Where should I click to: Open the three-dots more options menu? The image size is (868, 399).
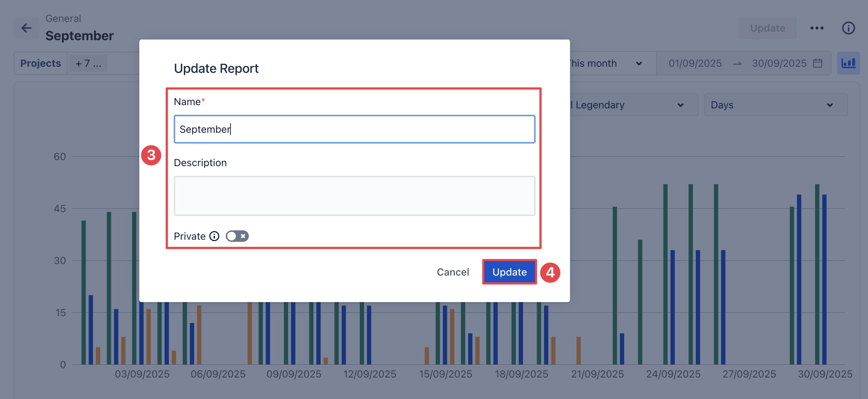(x=817, y=28)
